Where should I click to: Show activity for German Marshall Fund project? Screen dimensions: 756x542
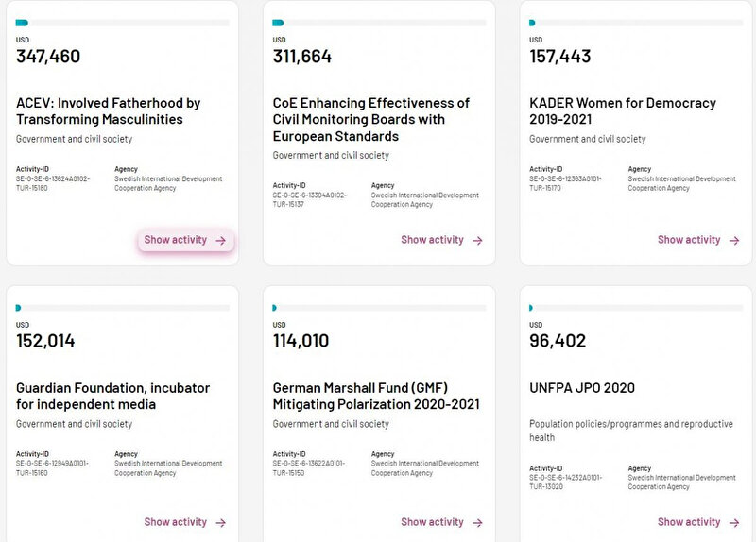pyautogui.click(x=433, y=522)
